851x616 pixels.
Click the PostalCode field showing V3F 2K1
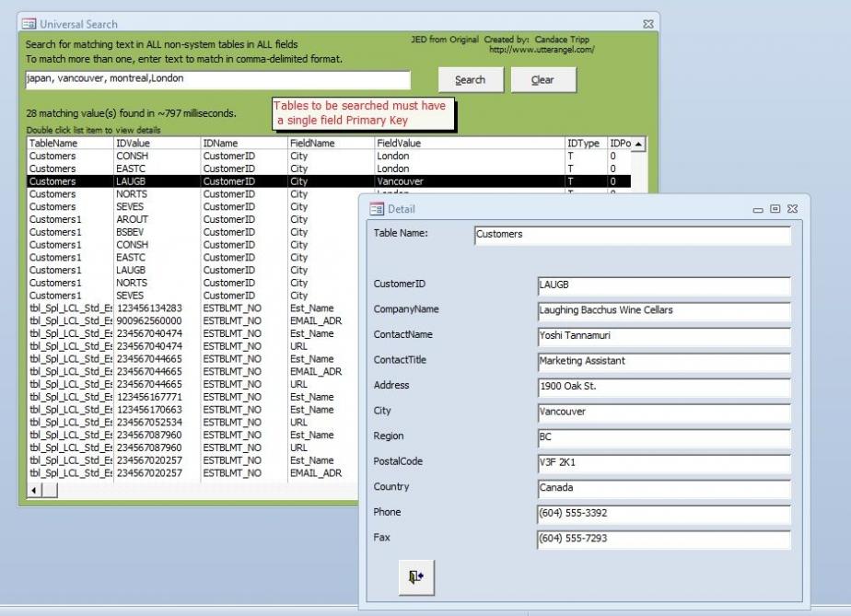663,462
